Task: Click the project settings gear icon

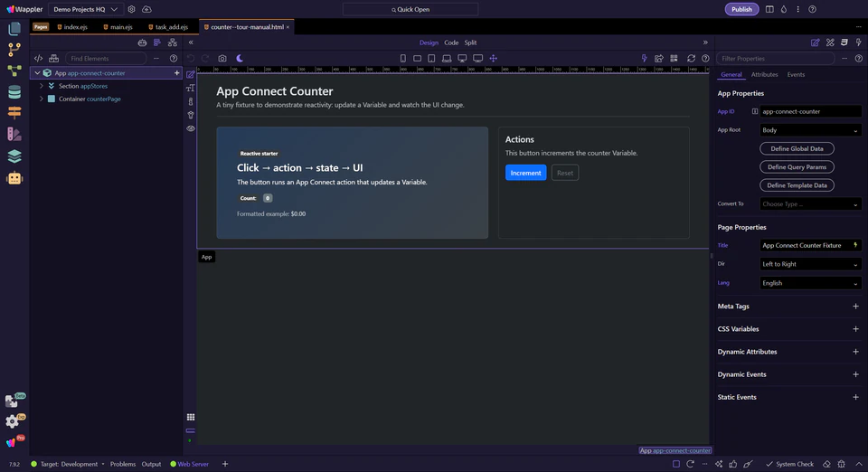Action: click(x=131, y=9)
